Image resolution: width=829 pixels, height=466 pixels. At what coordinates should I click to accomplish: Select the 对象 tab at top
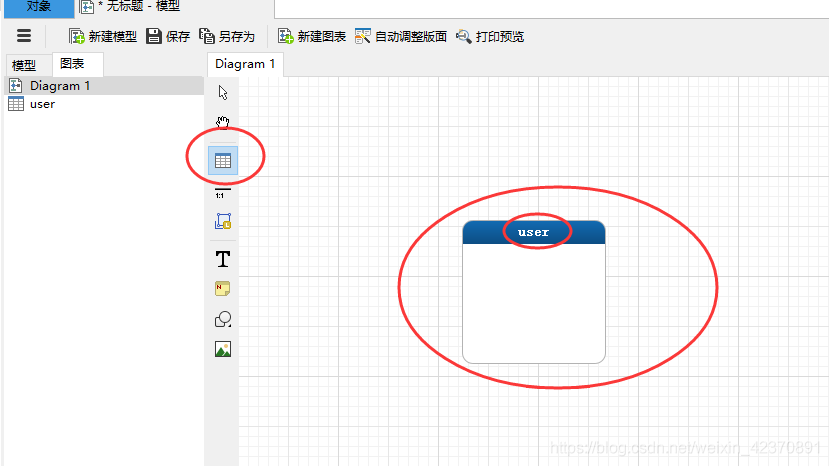[39, 7]
